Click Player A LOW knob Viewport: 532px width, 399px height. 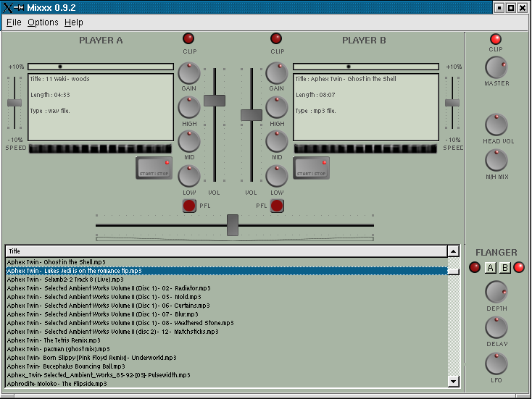click(188, 176)
